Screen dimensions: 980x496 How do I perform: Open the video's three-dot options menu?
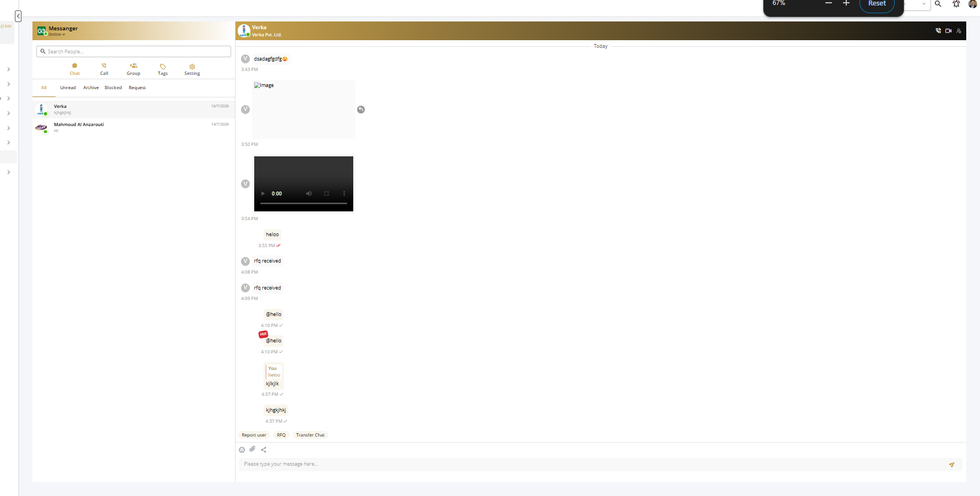[x=344, y=193]
